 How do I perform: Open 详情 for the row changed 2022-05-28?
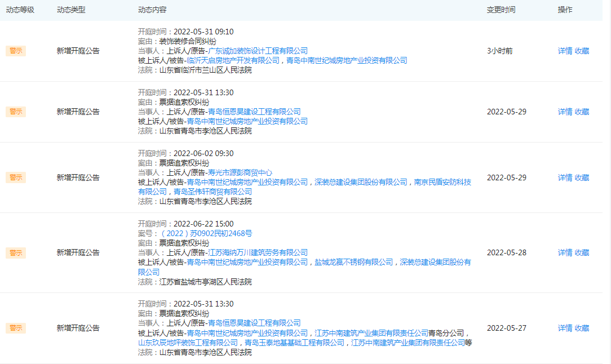[x=565, y=252]
